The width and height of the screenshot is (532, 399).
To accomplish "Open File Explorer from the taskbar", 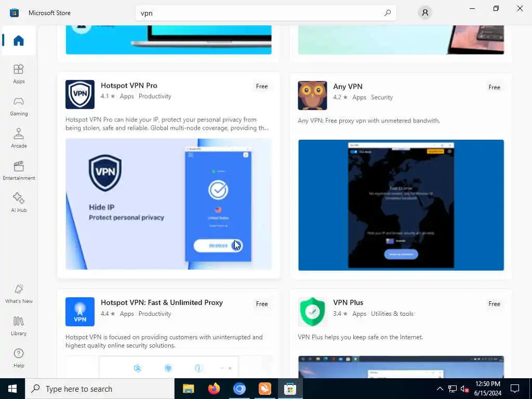I will pos(188,389).
